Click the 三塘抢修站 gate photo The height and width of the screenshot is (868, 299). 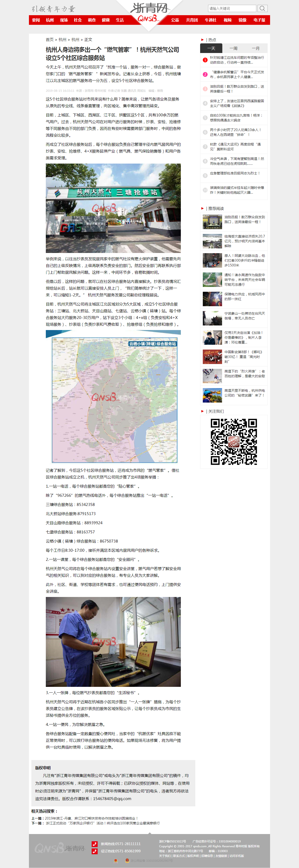point(113,208)
